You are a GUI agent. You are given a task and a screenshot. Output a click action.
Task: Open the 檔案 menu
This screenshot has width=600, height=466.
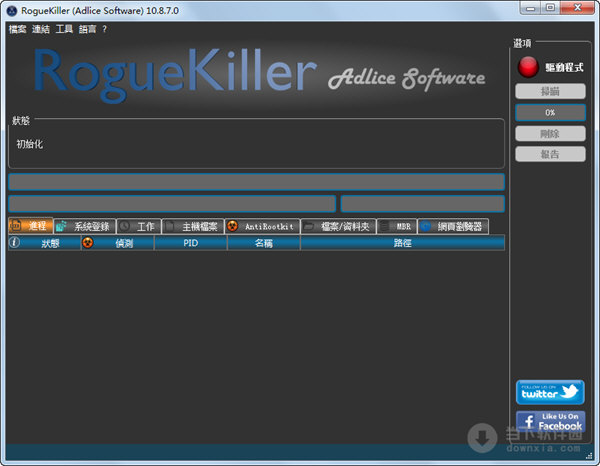(x=17, y=29)
